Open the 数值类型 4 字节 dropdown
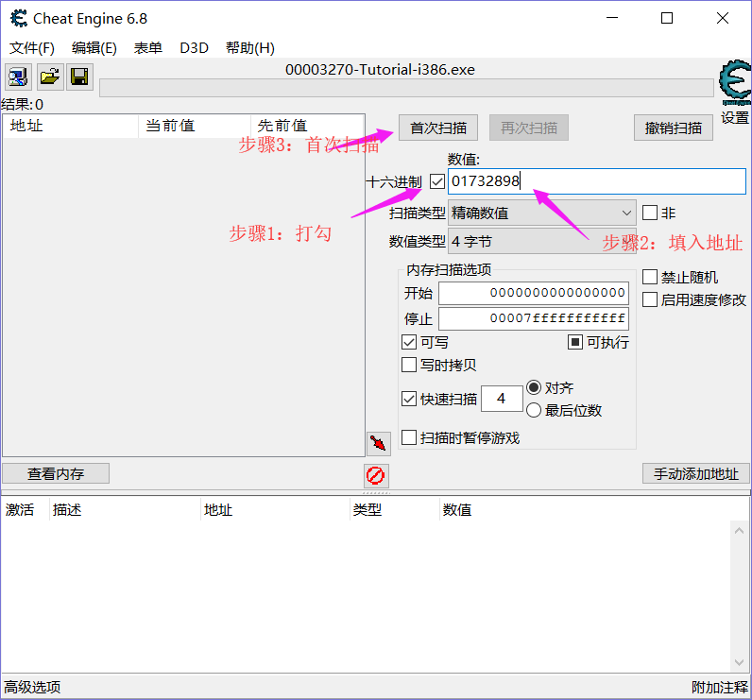The height and width of the screenshot is (700, 752). tap(541, 241)
